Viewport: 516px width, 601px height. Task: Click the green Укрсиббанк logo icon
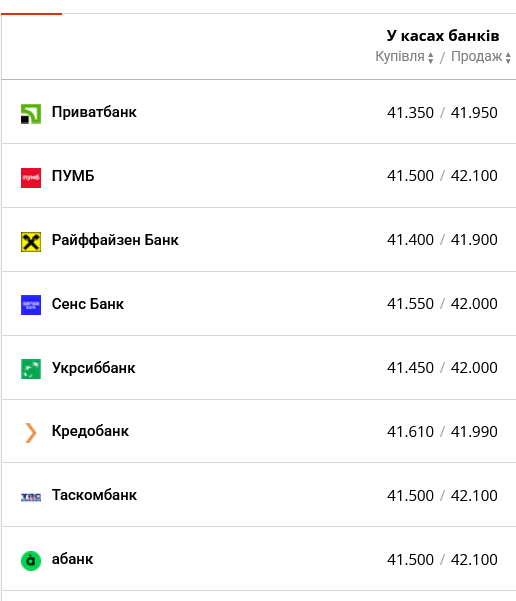coord(31,369)
